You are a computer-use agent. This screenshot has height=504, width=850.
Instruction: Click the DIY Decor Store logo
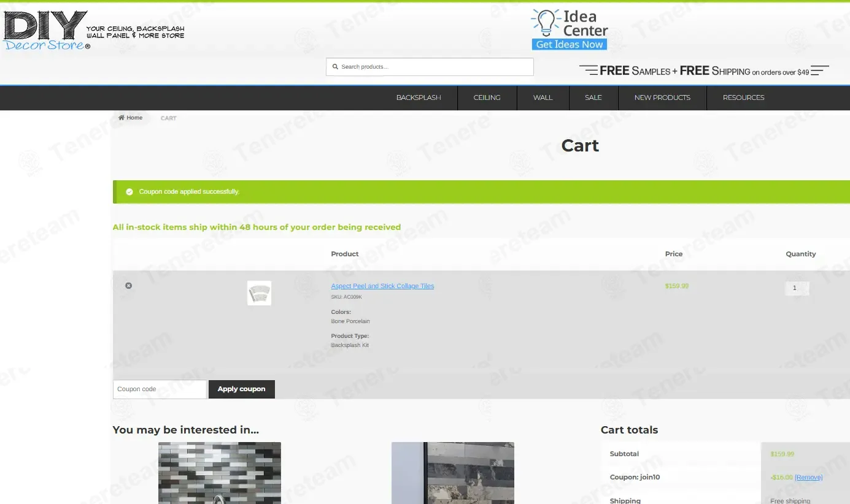47,30
